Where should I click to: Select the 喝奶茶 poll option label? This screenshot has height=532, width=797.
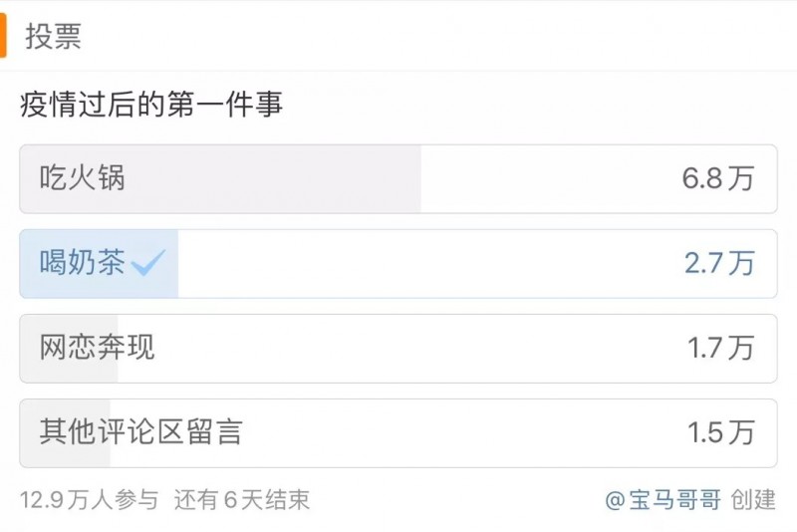pyautogui.click(x=83, y=263)
